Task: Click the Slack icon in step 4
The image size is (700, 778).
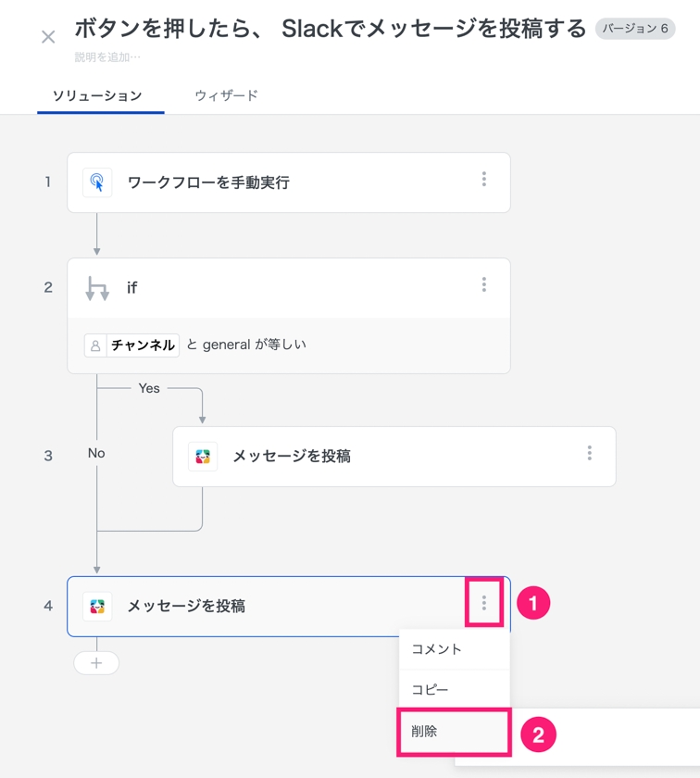Action: pos(97,607)
